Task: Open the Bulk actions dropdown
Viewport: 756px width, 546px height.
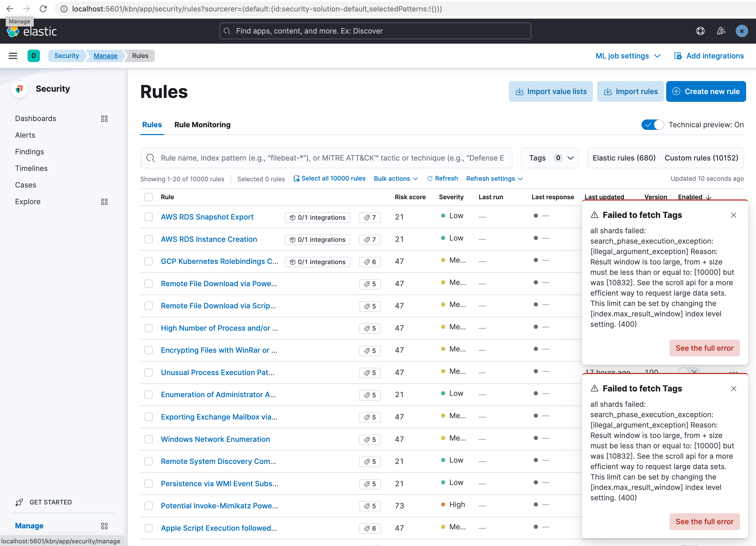Action: coord(395,178)
